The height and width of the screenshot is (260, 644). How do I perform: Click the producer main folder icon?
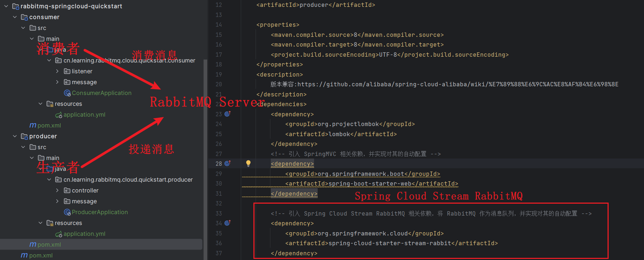coord(41,158)
